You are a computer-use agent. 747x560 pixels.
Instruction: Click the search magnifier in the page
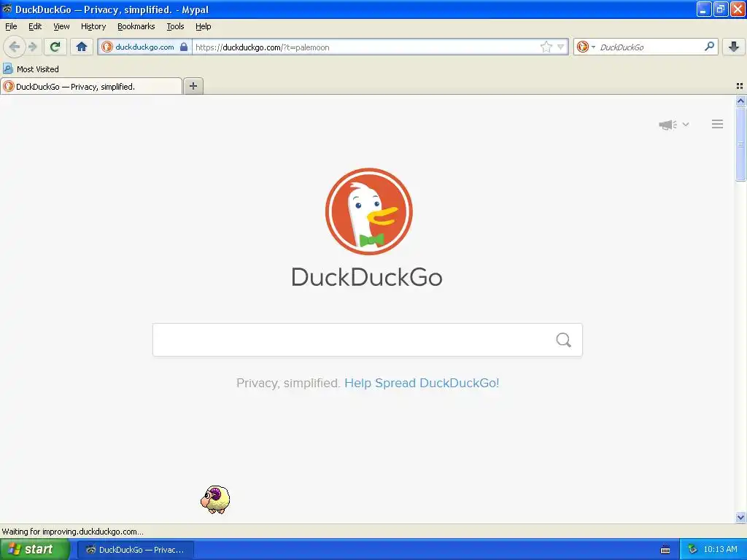pos(564,340)
